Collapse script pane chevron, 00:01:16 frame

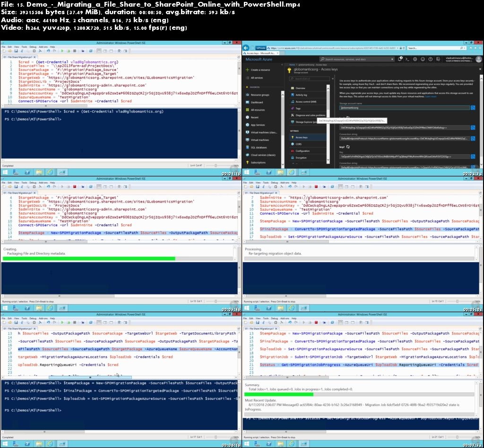[x=239, y=57]
